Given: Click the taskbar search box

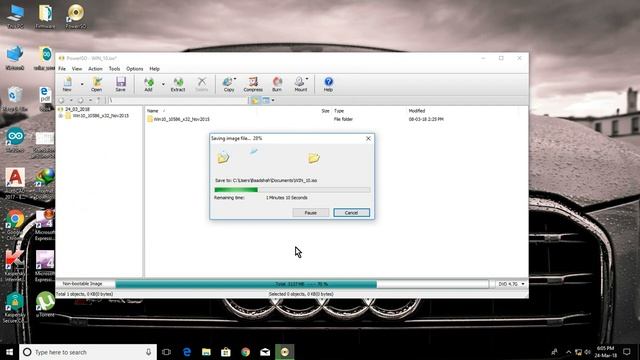Looking at the screenshot, I should 88,352.
